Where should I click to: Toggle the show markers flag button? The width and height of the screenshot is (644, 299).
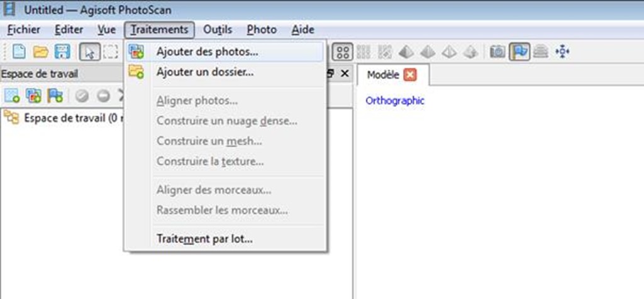pyautogui.click(x=519, y=52)
